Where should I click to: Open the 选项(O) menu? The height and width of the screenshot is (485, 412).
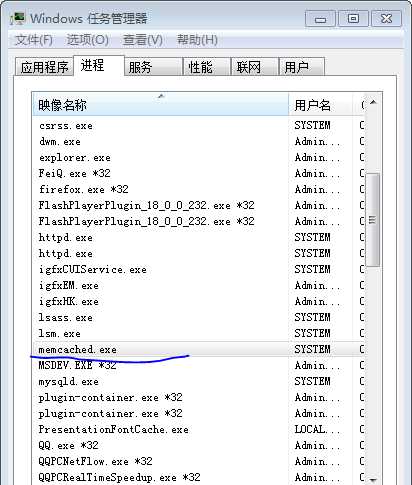pyautogui.click(x=87, y=40)
